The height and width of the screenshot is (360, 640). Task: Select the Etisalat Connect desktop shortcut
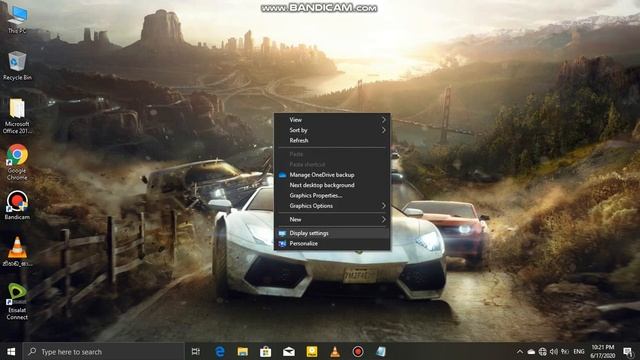pos(17,302)
